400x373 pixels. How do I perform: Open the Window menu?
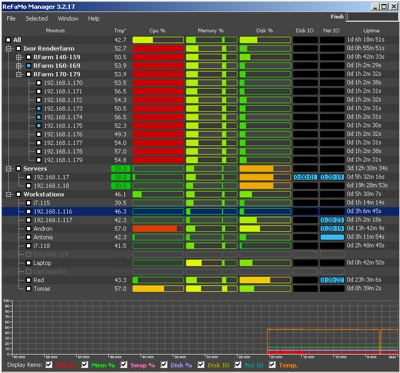[68, 19]
